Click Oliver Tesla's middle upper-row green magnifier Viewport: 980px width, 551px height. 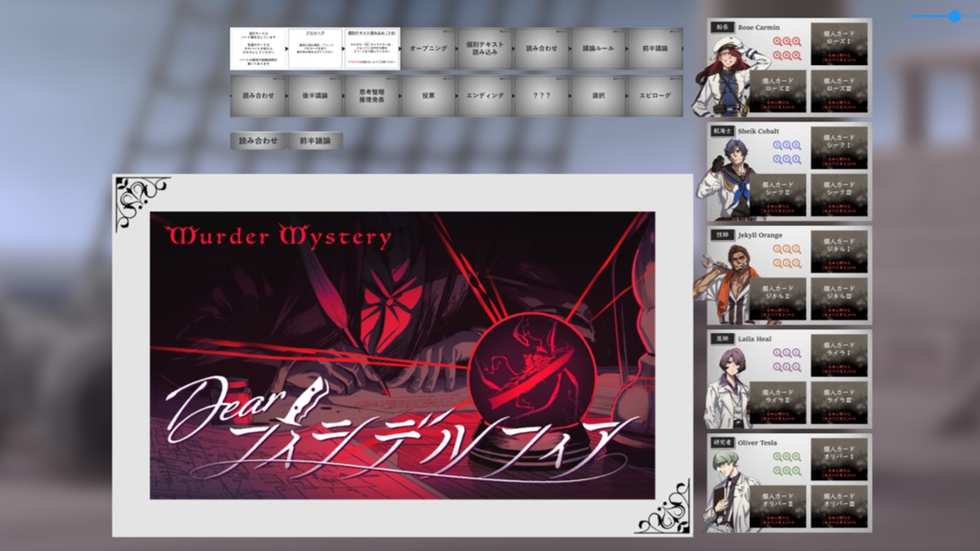click(x=787, y=456)
